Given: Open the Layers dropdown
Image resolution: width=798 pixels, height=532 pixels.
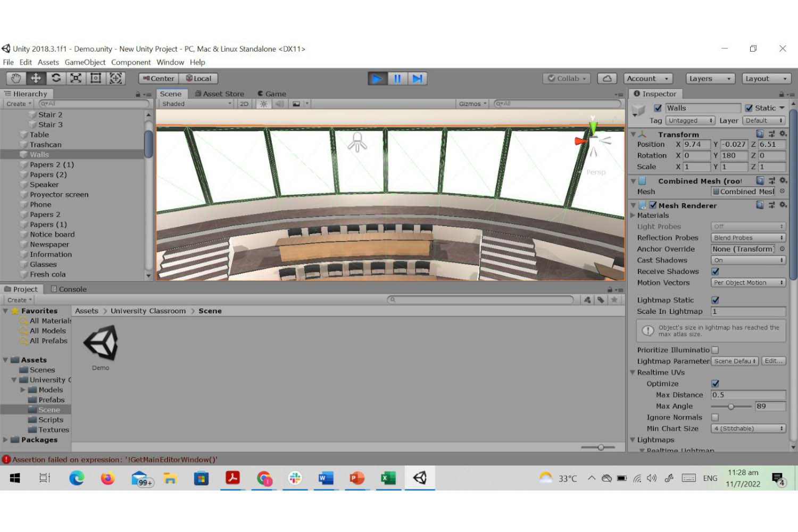Looking at the screenshot, I should pos(710,78).
